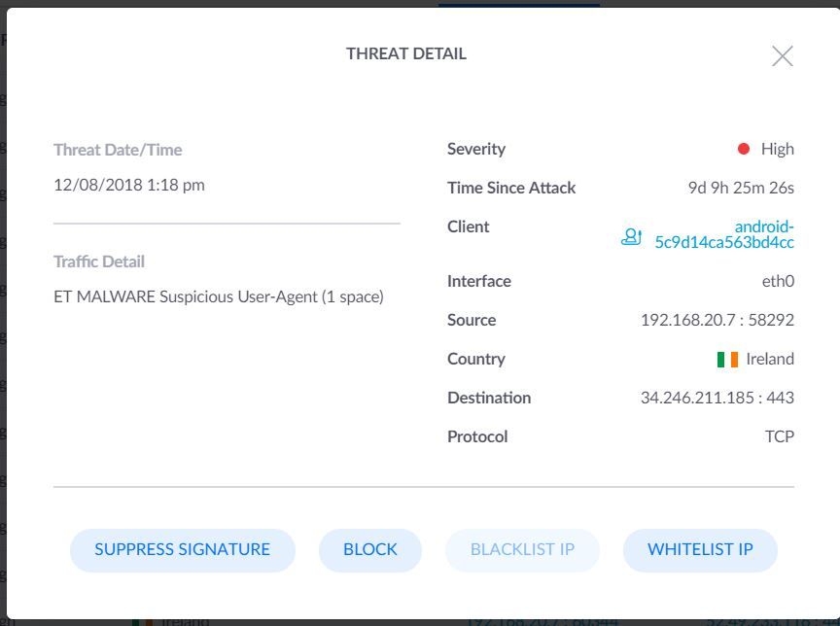The width and height of the screenshot is (840, 626).
Task: Choose the Whitelist IP button
Action: 700,549
